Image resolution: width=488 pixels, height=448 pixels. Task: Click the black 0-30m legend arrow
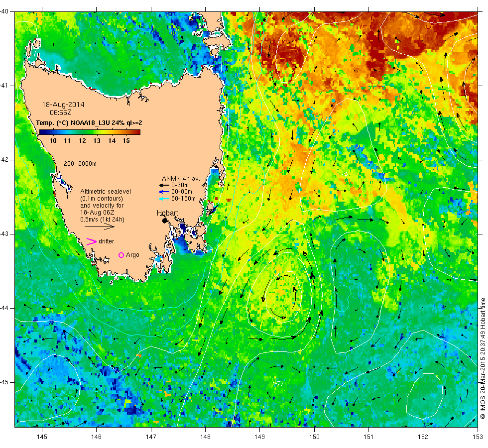pos(164,185)
